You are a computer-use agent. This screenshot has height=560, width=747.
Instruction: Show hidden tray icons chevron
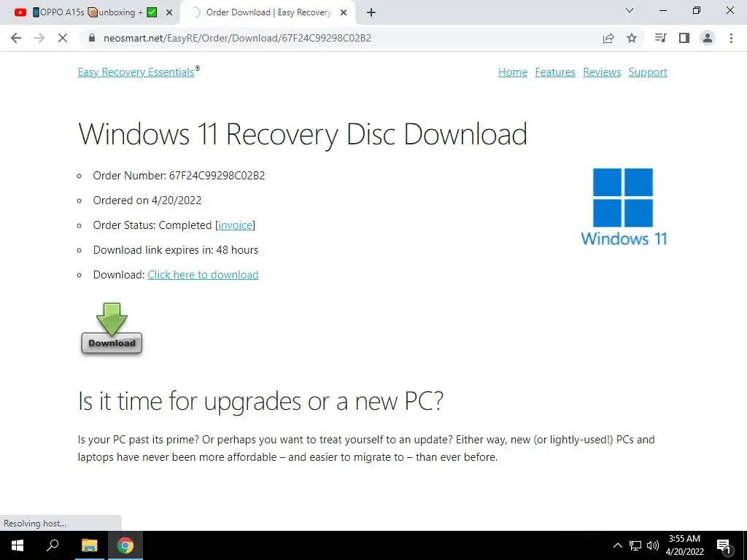pos(617,545)
